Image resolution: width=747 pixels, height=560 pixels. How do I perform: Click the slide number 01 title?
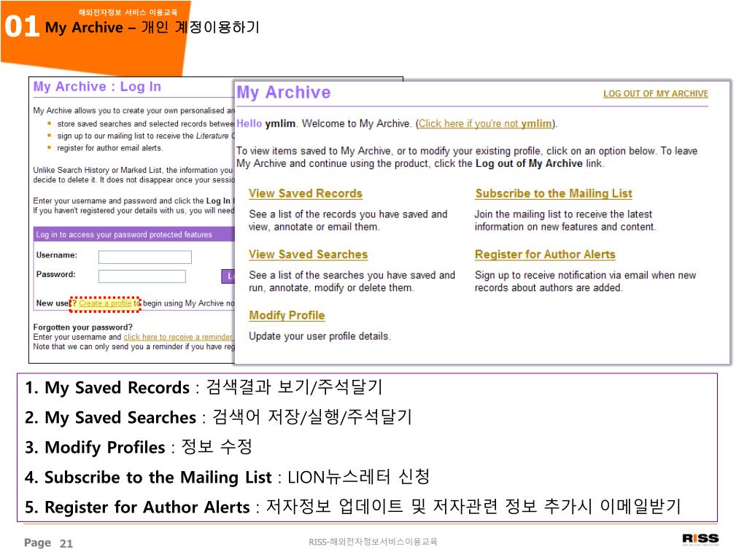click(22, 27)
